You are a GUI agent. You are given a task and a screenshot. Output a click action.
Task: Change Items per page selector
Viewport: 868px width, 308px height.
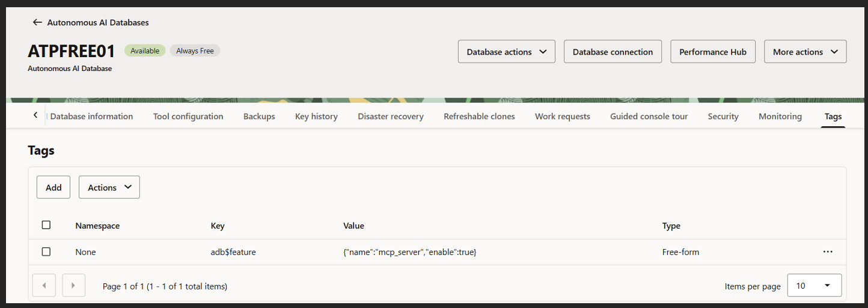(x=814, y=286)
